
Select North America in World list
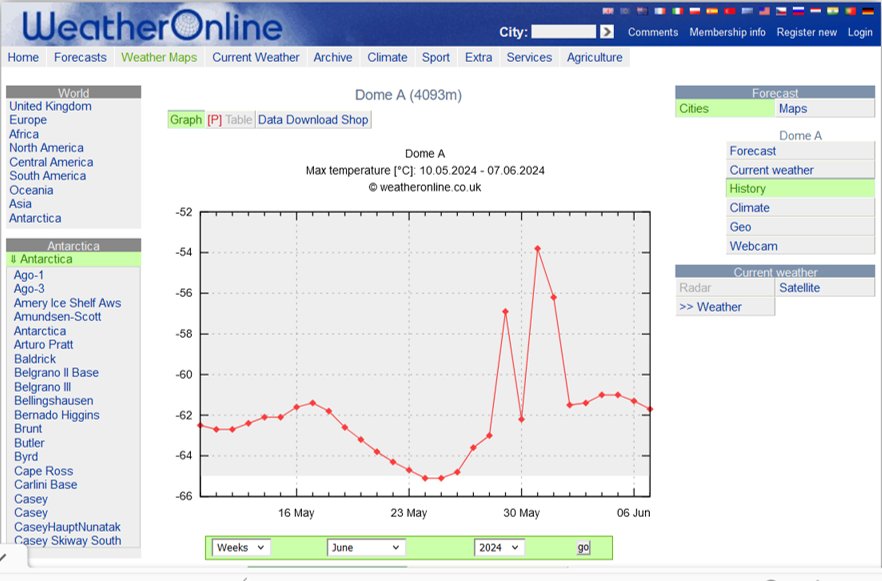(x=46, y=147)
